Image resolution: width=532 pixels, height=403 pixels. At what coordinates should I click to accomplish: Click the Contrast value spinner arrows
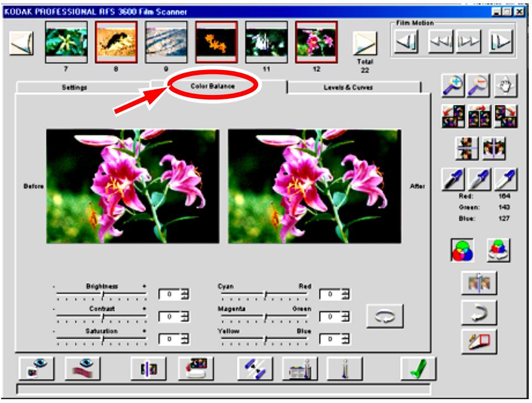185,316
